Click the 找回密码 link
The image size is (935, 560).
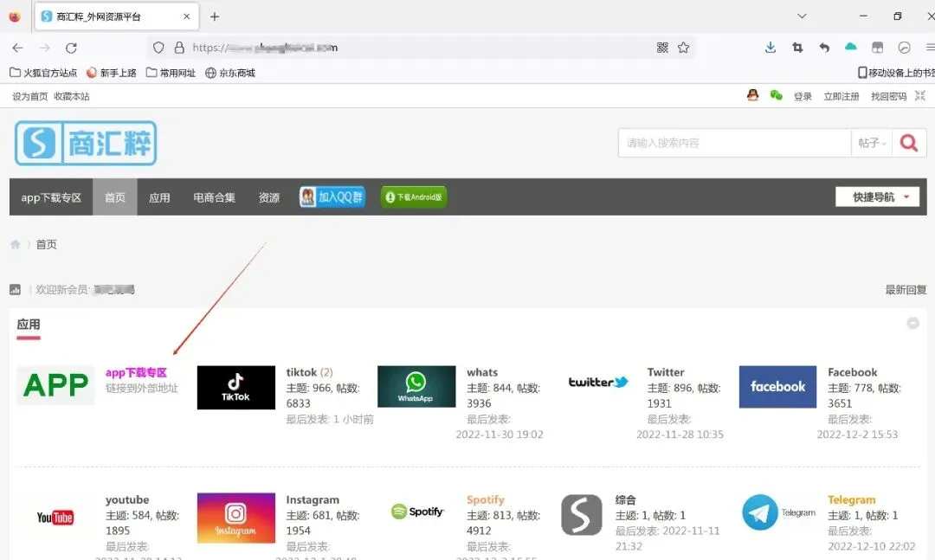point(888,96)
